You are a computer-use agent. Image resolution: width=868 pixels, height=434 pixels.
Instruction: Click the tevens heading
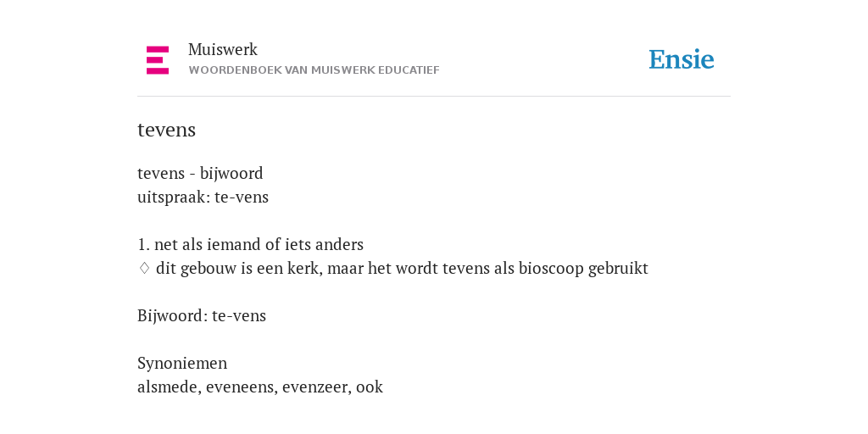tap(167, 130)
